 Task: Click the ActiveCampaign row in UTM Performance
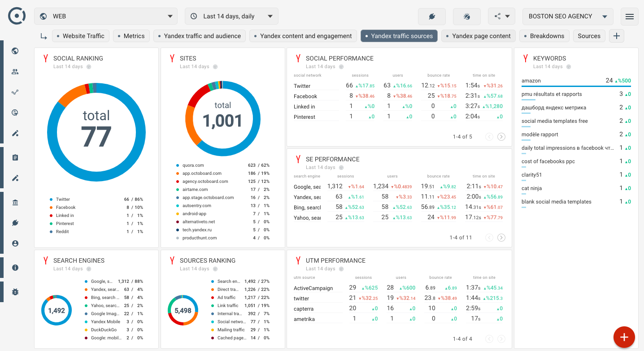click(x=399, y=288)
